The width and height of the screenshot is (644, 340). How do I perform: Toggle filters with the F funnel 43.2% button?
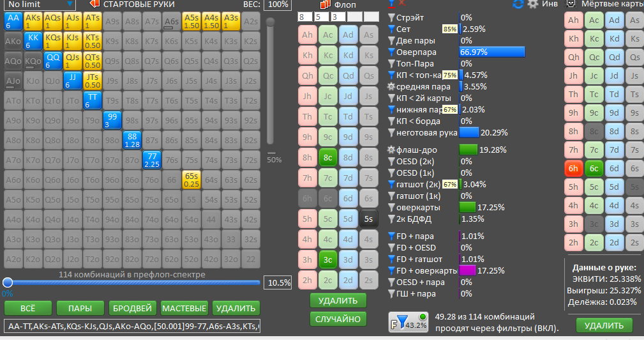point(408,322)
